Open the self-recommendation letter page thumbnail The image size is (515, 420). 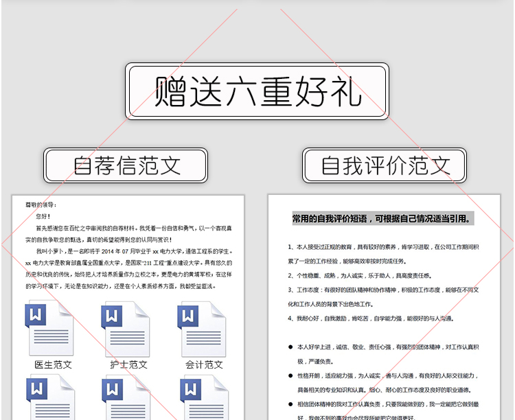tap(128, 307)
